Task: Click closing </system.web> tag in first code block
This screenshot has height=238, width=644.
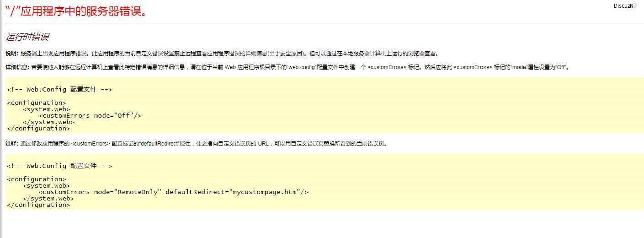Action: point(48,122)
